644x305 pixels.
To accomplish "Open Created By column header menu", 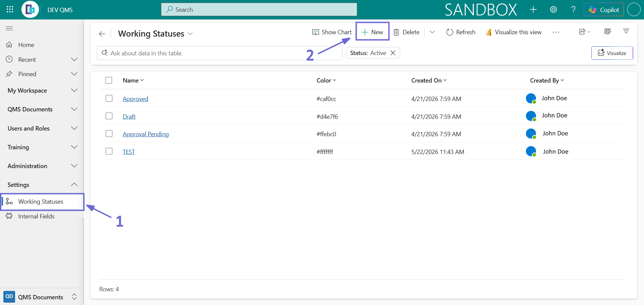I will point(547,81).
